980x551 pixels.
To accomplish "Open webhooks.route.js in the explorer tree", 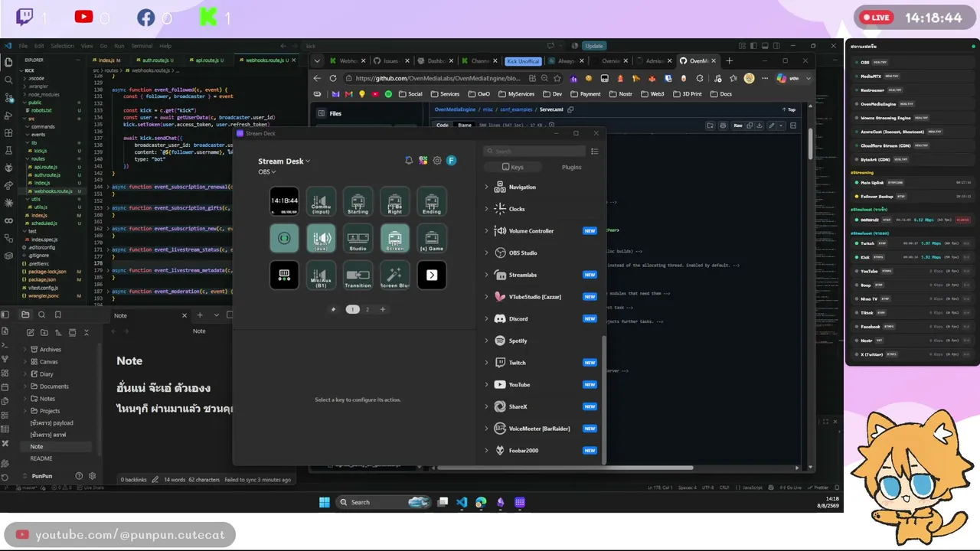I will [x=52, y=191].
